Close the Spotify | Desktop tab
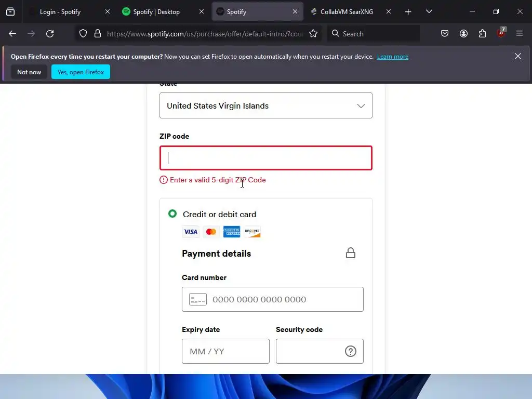 202,11
